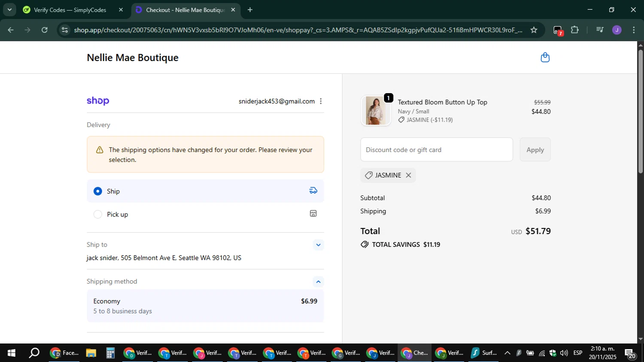
Task: Open the extension with red badge 7
Action: pos(558,30)
